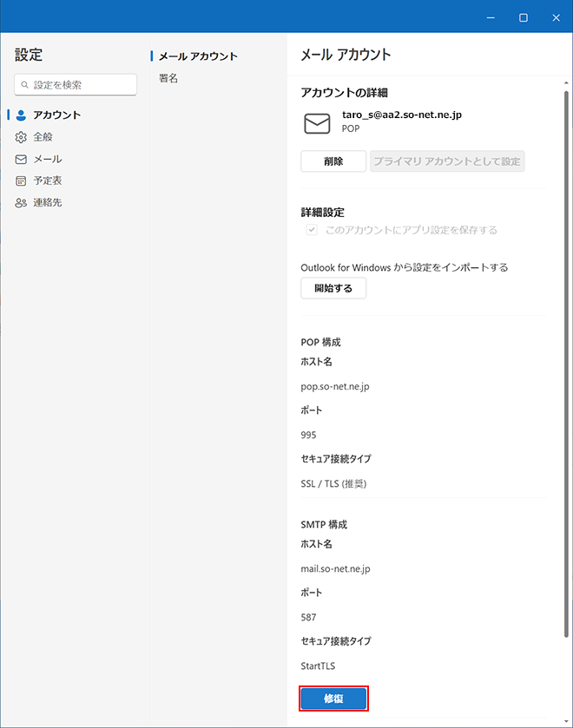This screenshot has width=573, height=728.
Task: Open the メール アカウント tab
Action: click(x=198, y=56)
